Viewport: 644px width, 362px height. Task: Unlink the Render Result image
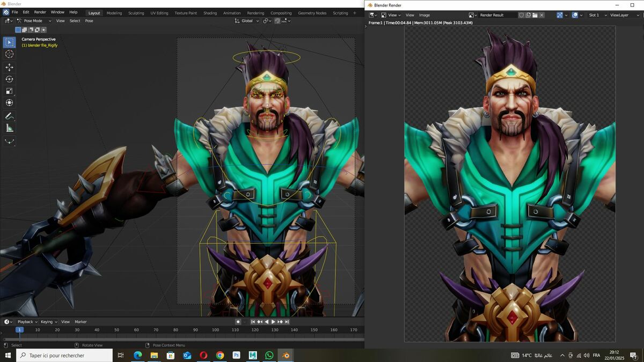pos(542,15)
